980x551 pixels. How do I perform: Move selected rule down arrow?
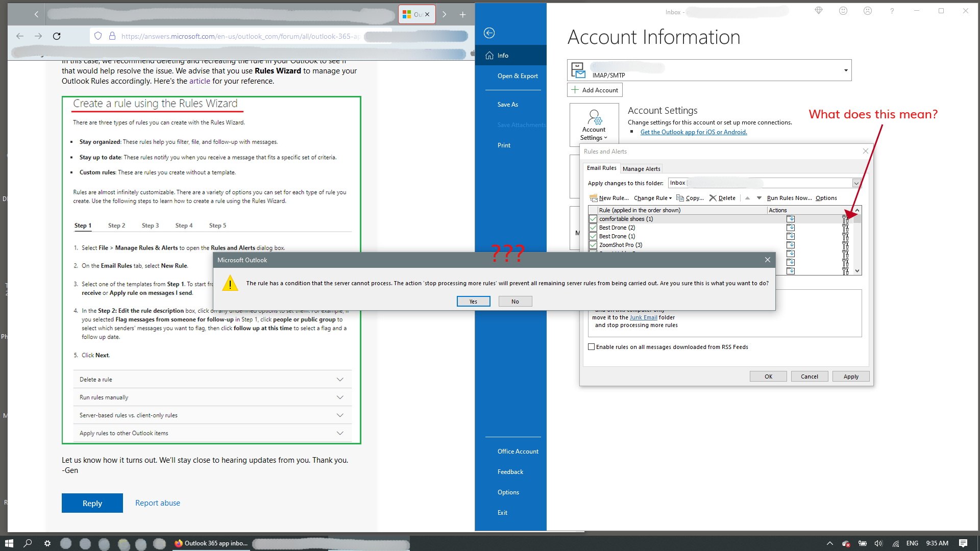tap(759, 198)
